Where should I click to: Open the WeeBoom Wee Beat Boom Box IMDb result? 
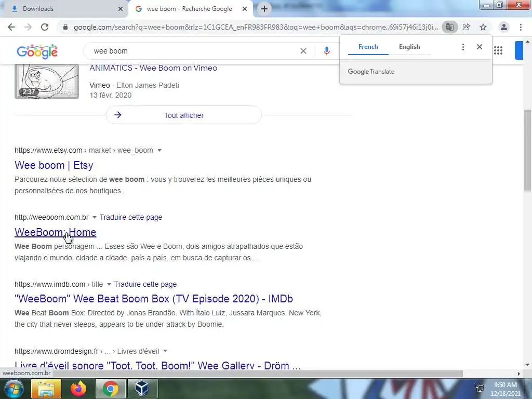coord(154,299)
